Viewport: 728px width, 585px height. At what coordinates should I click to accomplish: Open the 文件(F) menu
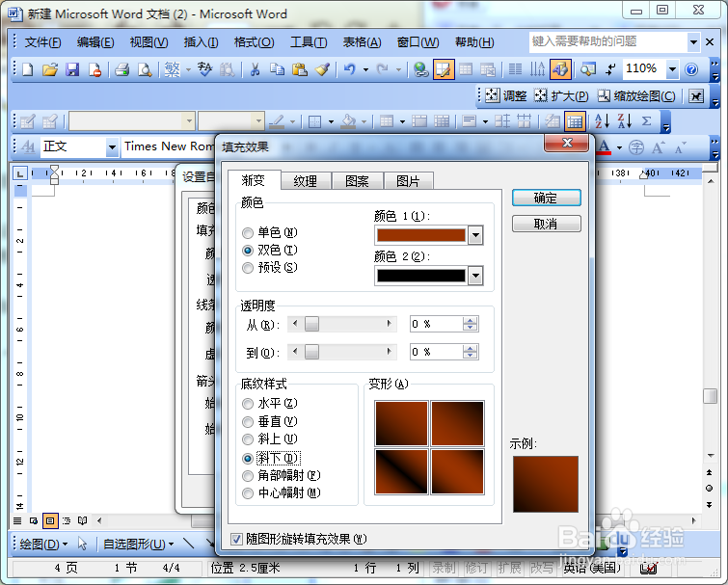point(42,42)
